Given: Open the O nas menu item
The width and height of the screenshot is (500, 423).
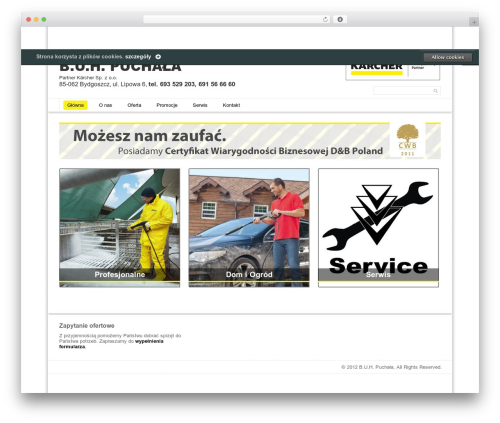Looking at the screenshot, I should [105, 105].
